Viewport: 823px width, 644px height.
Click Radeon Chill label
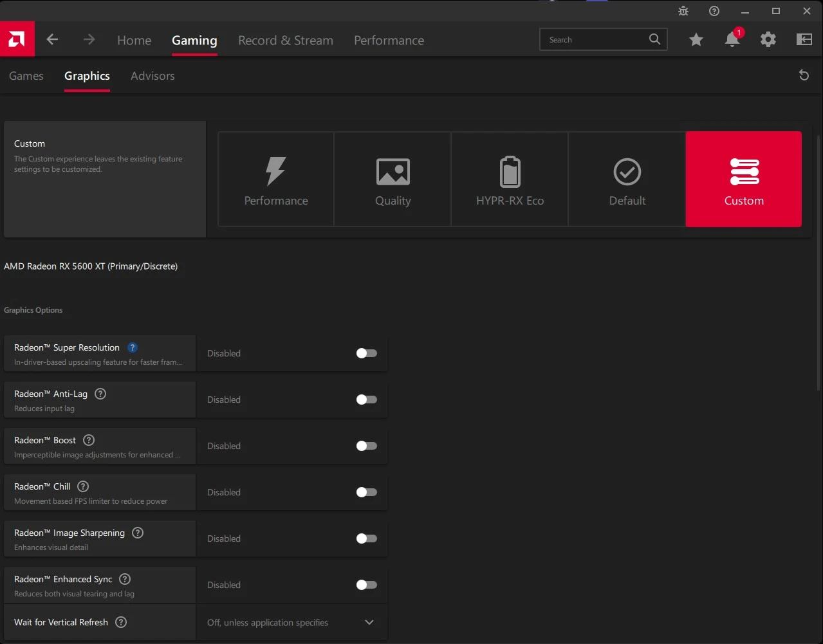tap(42, 486)
